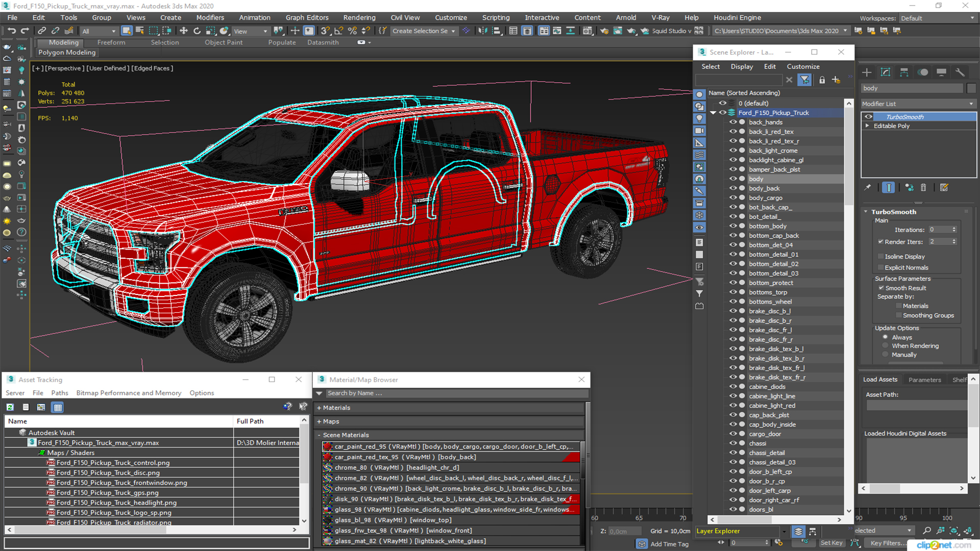Open the V-Ray menu

660,18
